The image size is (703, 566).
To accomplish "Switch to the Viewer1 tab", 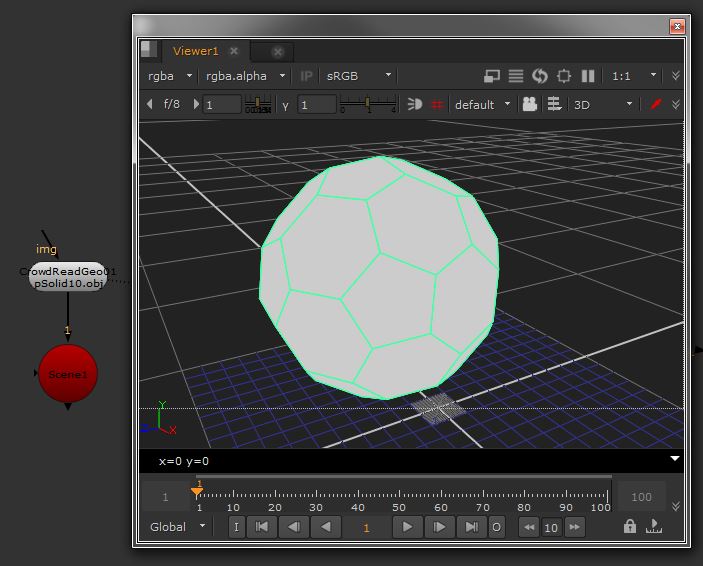I will coord(195,51).
